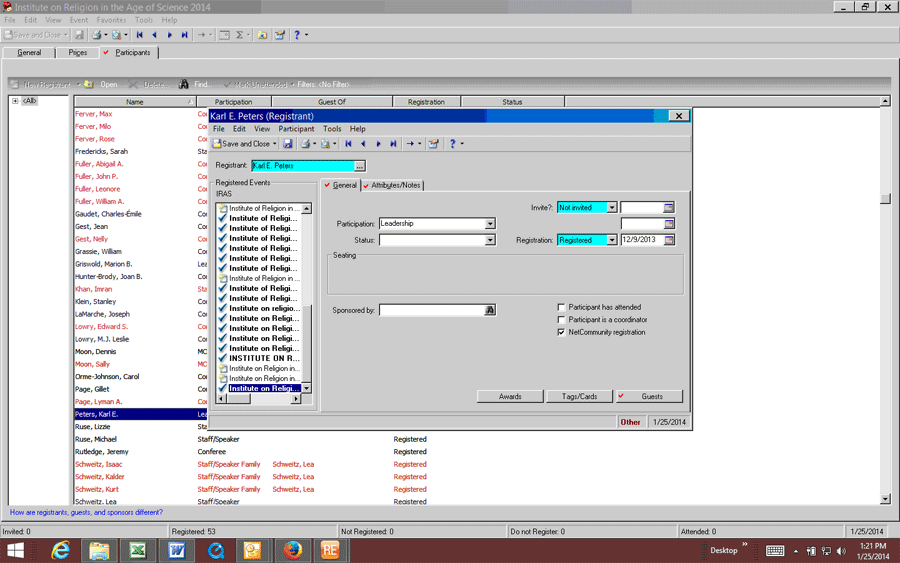This screenshot has width=900, height=563.
Task: Select 'Institute on religio...' event in list
Action: [264, 308]
